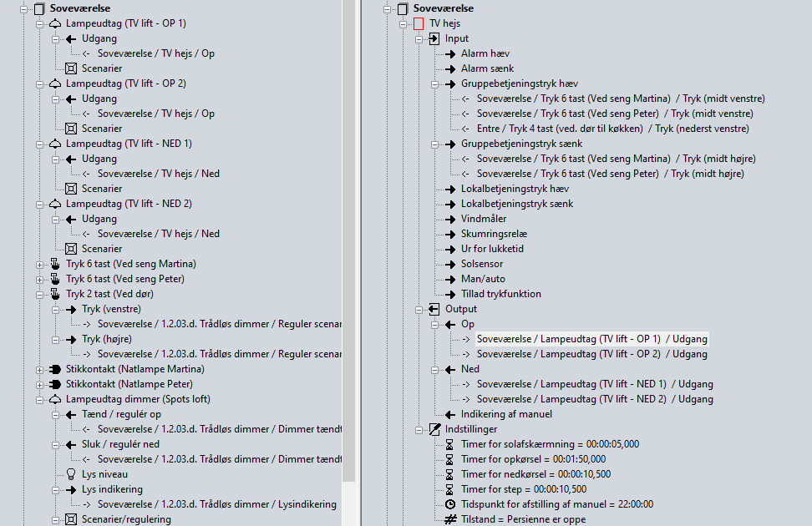Expand the Stikkontakt (Natlampe Peter) node

(x=39, y=384)
